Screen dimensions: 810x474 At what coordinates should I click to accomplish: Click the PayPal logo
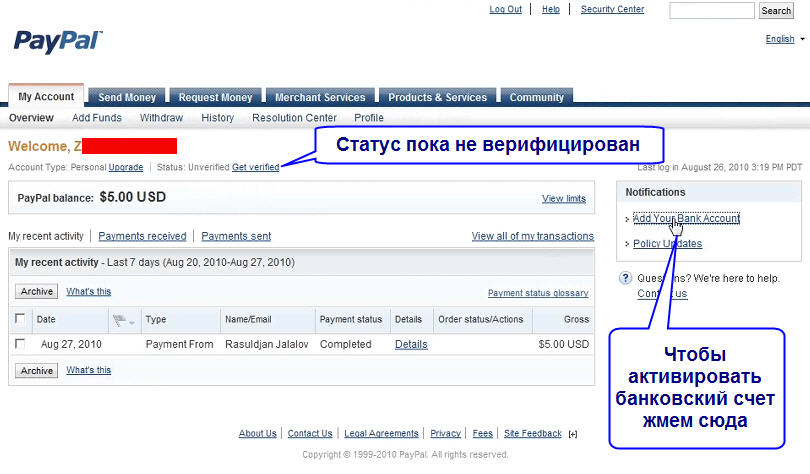coord(58,41)
